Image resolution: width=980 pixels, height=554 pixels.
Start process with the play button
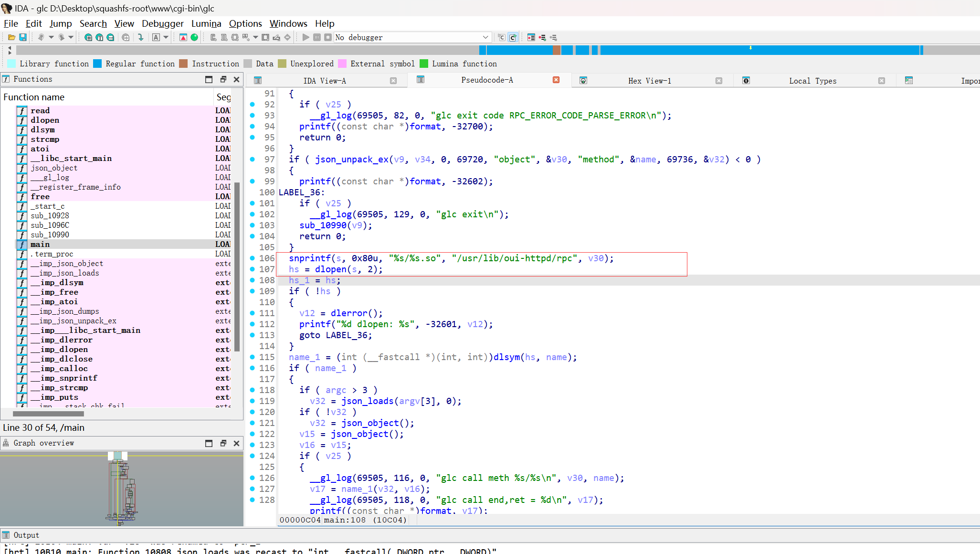(306, 37)
